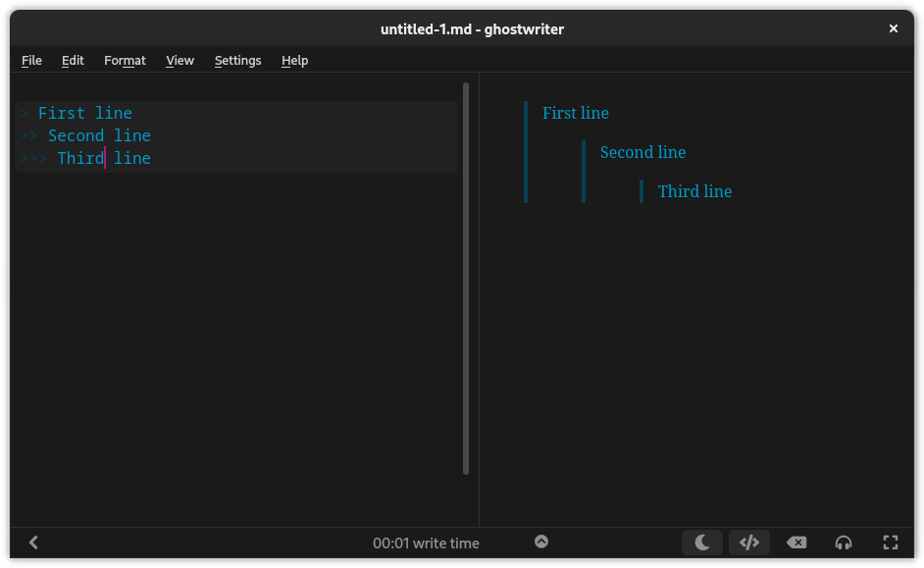The image size is (924, 568).
Task: Open the Settings dropdown menu
Action: [x=237, y=60]
